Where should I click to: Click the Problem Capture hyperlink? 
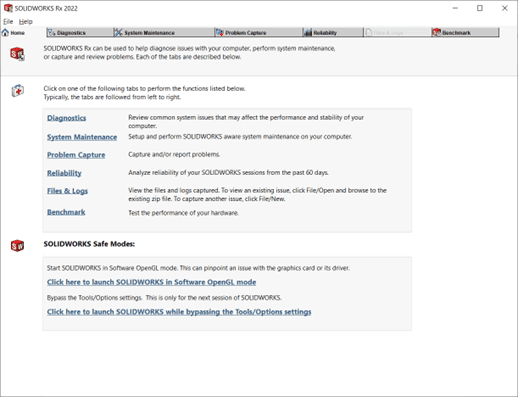click(x=76, y=155)
